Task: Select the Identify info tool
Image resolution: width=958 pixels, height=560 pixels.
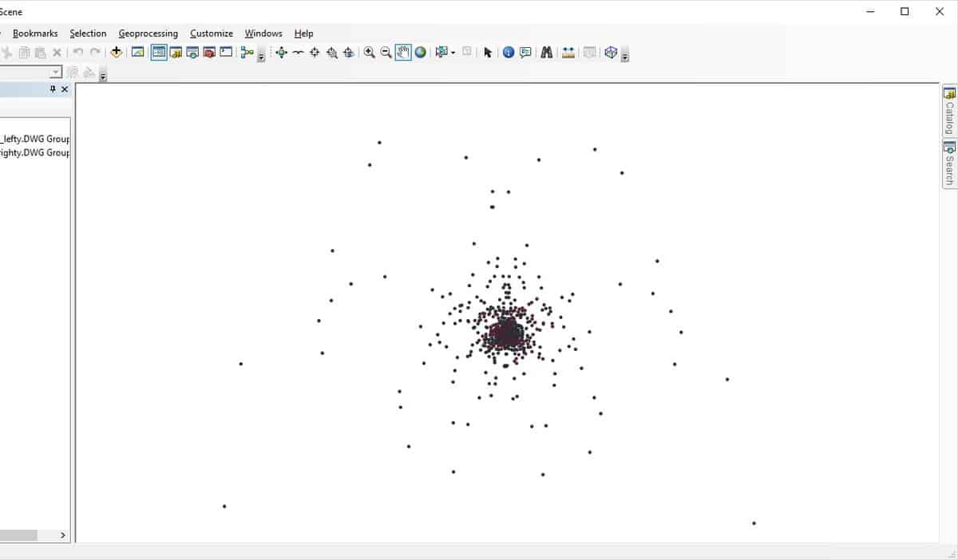Action: point(509,53)
